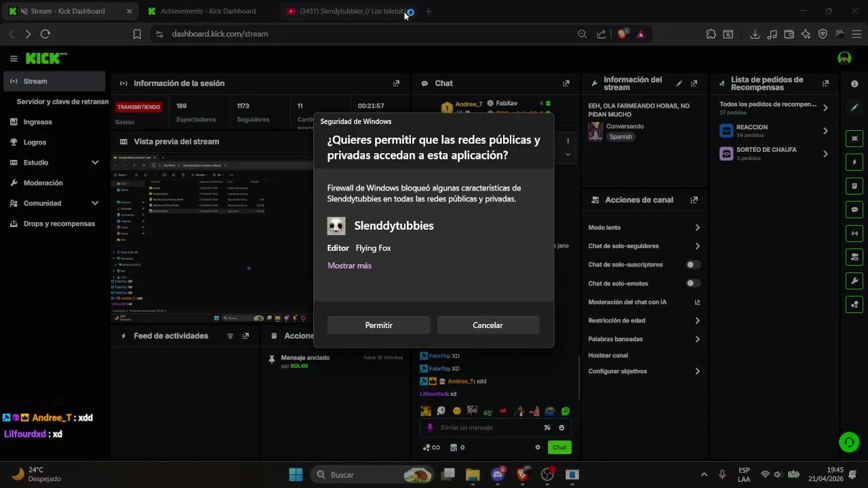Expand the Comunidad sidebar section

click(54, 203)
